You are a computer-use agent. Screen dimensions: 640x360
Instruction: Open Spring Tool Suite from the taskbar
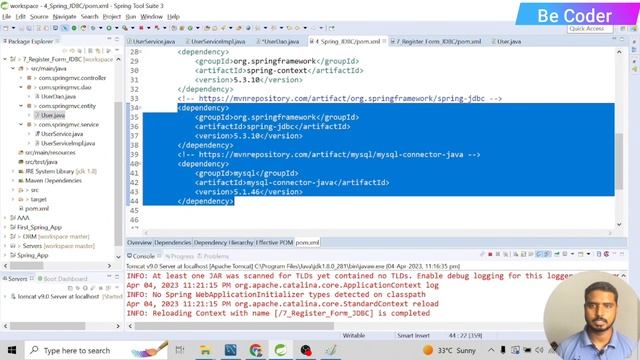(x=280, y=350)
